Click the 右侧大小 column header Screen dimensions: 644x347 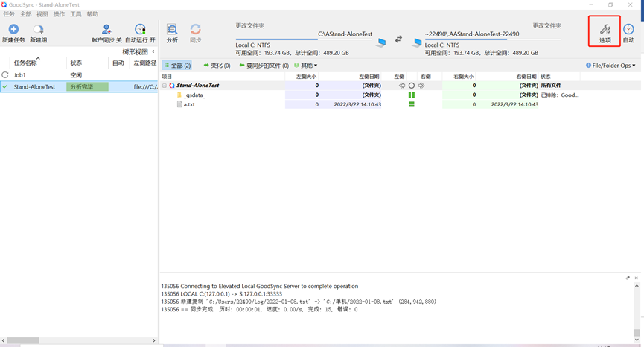click(463, 77)
